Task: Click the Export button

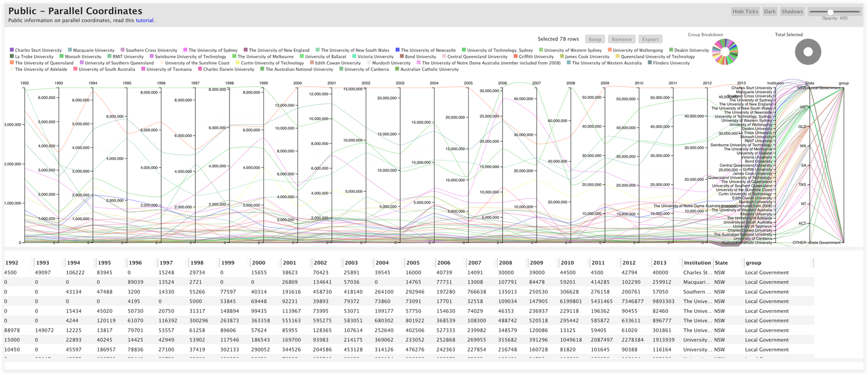Action: click(650, 40)
